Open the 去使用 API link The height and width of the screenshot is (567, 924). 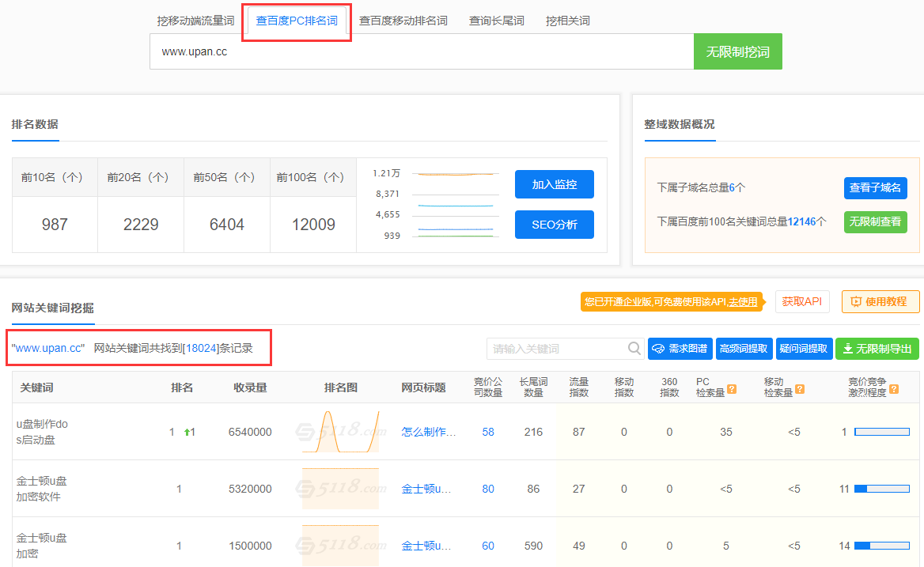click(x=743, y=302)
